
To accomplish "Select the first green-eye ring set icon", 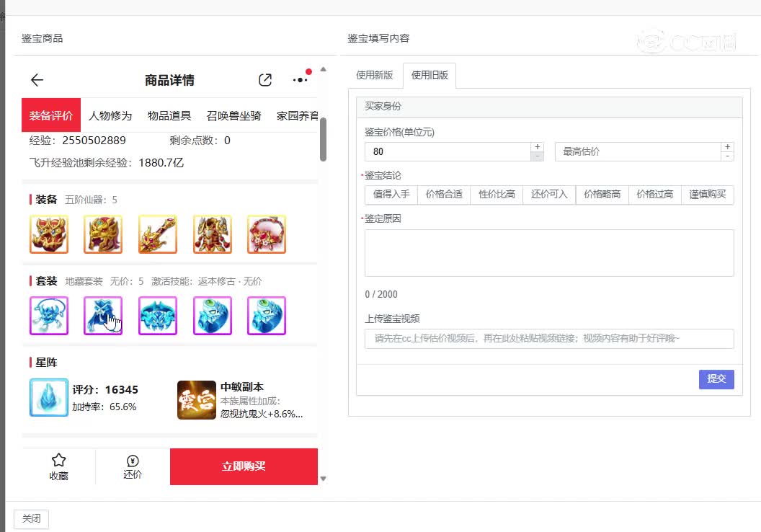I will pyautogui.click(x=213, y=316).
